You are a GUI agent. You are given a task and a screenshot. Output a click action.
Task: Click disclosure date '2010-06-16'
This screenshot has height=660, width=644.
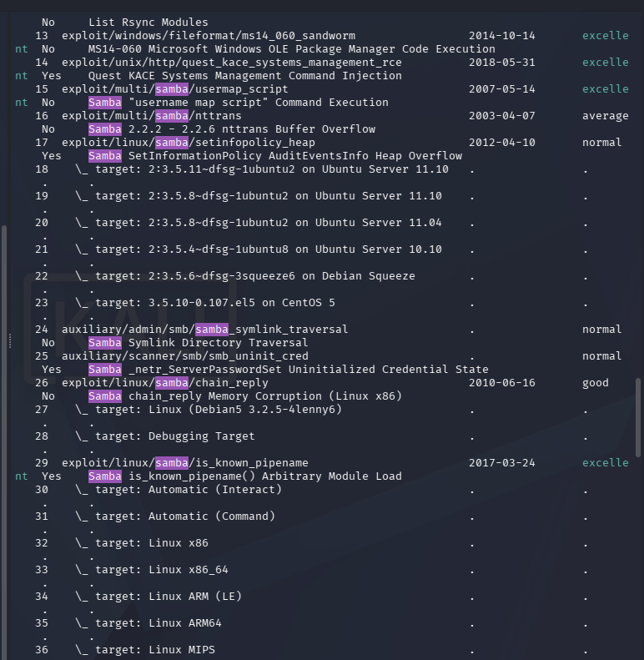pos(501,383)
